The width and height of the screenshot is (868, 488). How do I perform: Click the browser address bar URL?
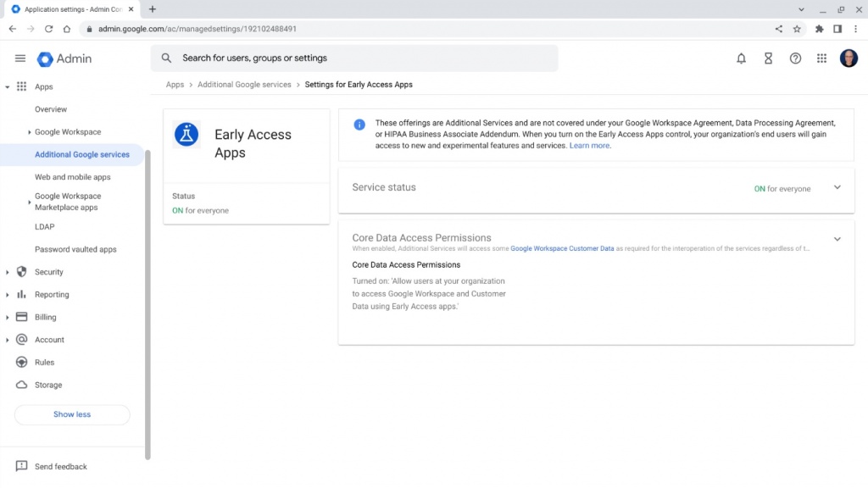[x=197, y=29]
